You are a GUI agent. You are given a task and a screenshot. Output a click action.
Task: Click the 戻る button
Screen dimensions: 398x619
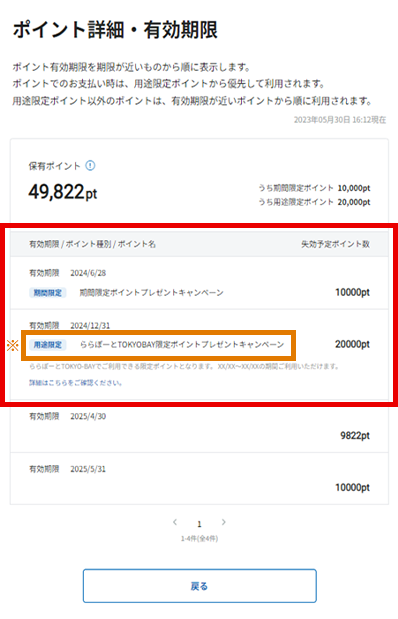(x=199, y=586)
